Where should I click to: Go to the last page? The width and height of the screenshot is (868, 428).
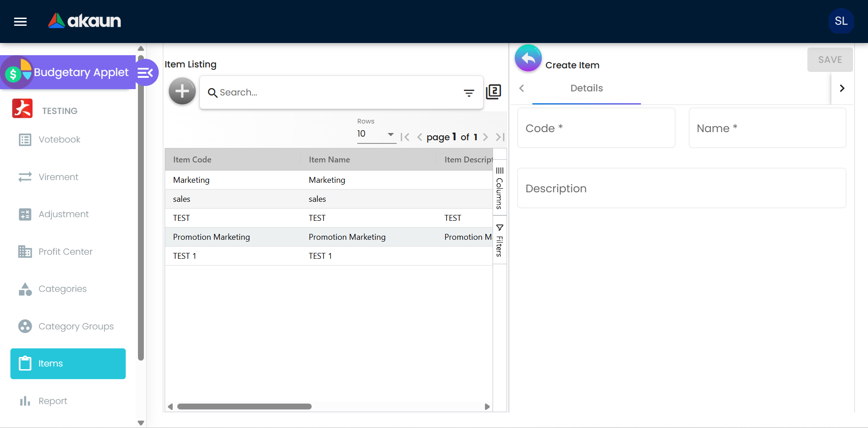500,137
